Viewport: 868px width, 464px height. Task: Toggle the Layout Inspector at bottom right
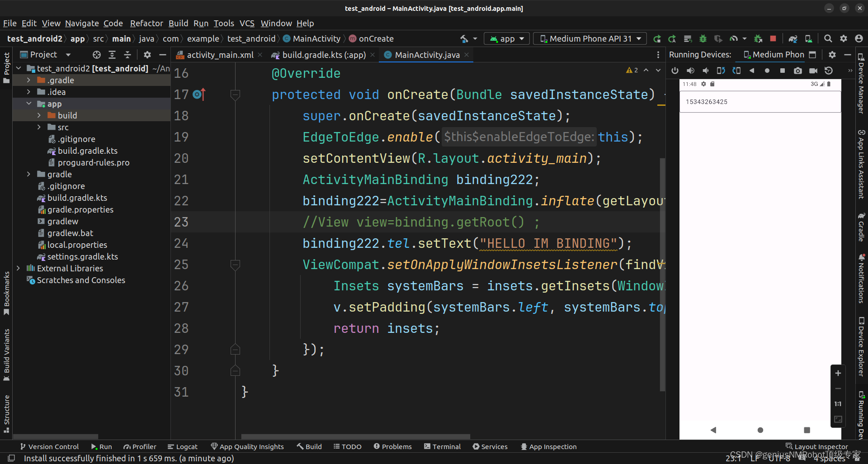816,446
